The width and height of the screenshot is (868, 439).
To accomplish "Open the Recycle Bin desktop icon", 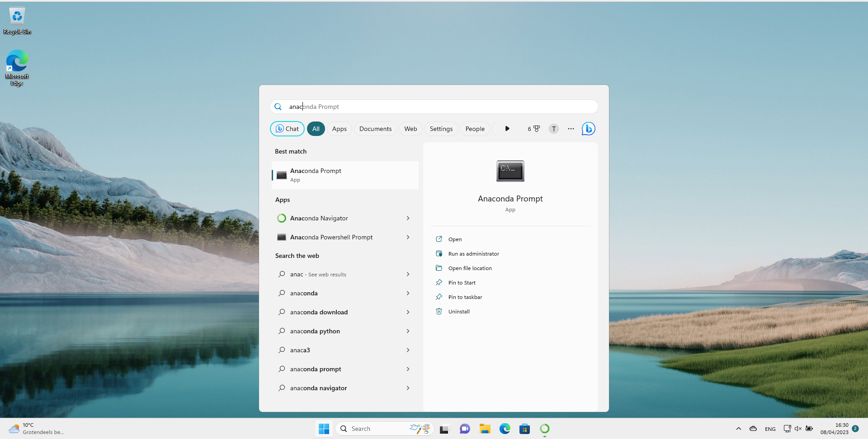I will click(17, 21).
